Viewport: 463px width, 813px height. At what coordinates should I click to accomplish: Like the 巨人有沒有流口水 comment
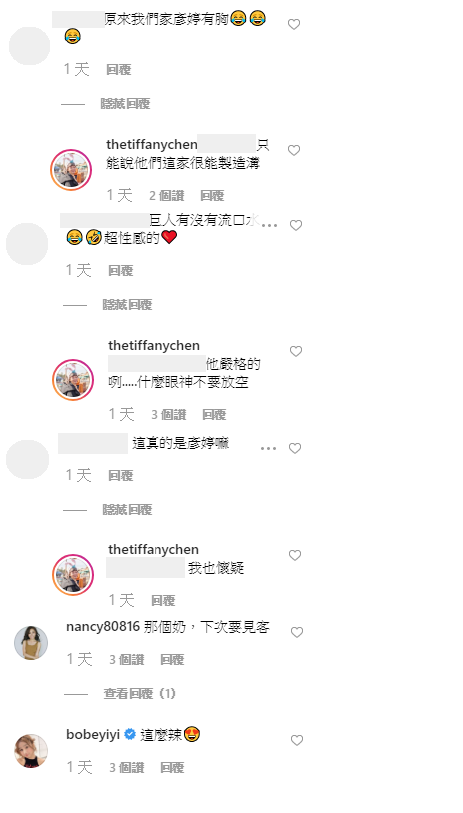pyautogui.click(x=296, y=225)
